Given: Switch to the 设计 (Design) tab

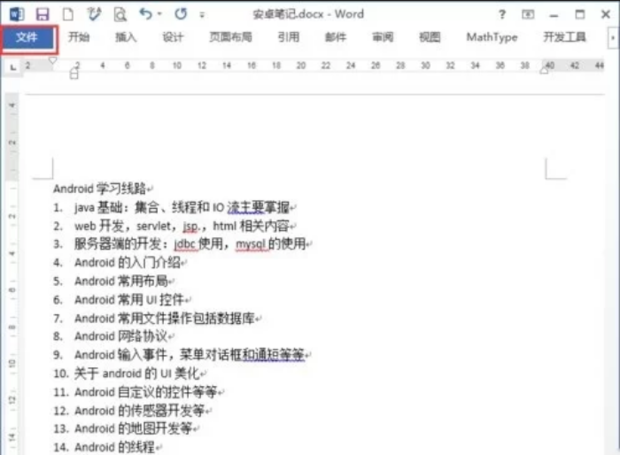Looking at the screenshot, I should (173, 37).
